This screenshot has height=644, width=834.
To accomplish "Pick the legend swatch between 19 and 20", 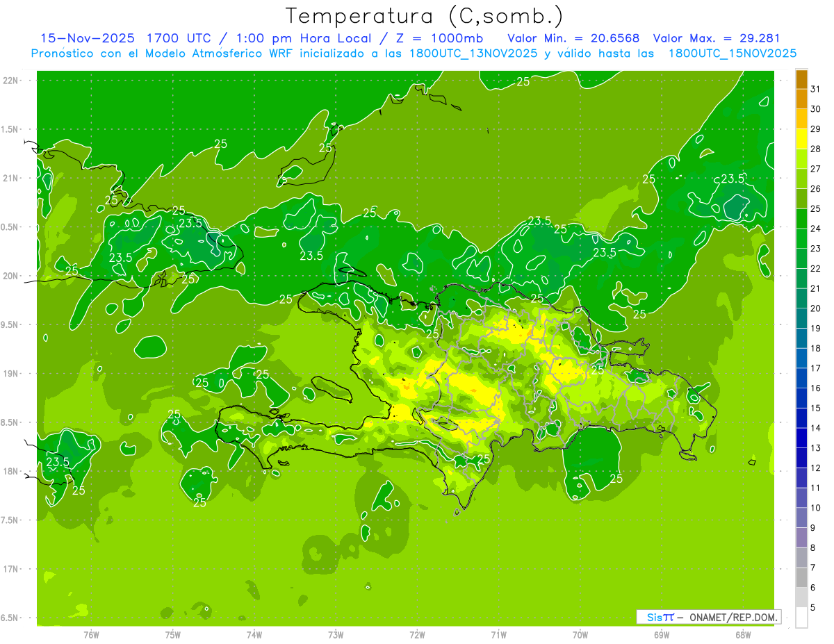I will coord(801,318).
